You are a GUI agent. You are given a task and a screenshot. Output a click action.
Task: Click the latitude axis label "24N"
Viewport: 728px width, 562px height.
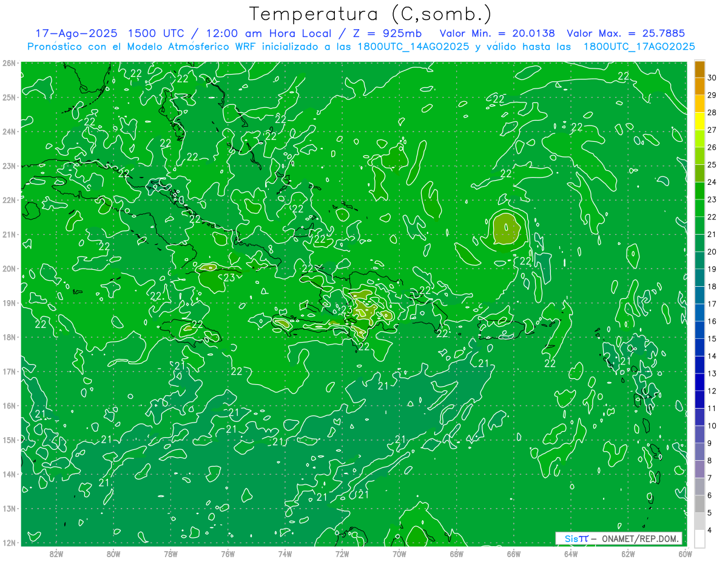point(9,132)
